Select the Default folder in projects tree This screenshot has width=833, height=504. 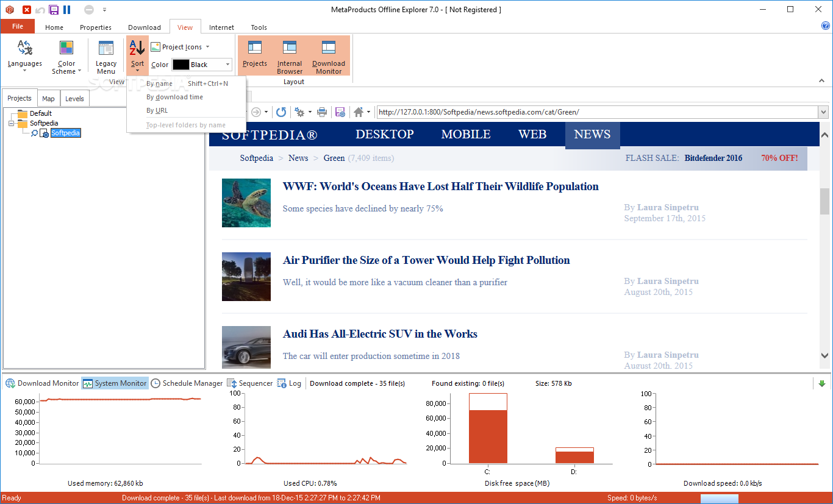[x=41, y=113]
